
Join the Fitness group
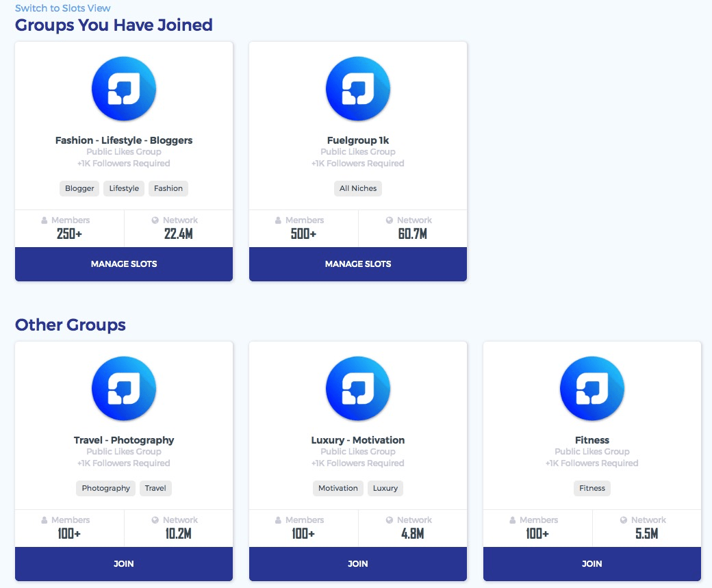pyautogui.click(x=592, y=563)
